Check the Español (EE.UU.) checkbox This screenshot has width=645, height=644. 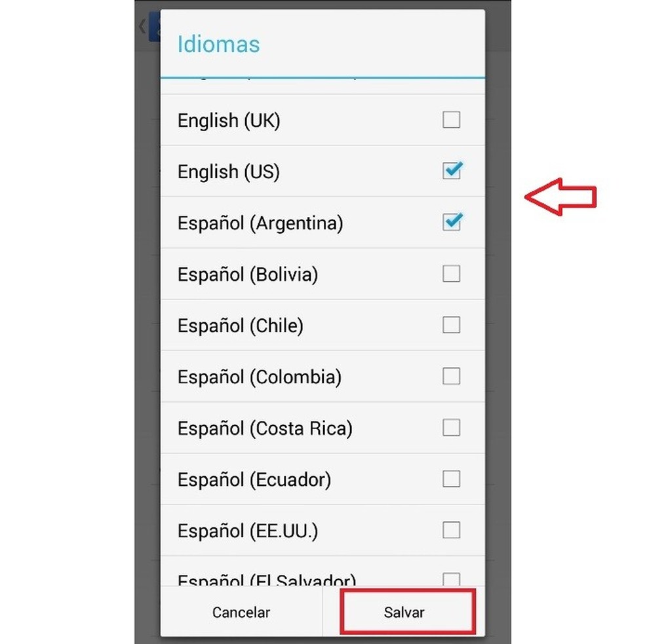pos(452,530)
